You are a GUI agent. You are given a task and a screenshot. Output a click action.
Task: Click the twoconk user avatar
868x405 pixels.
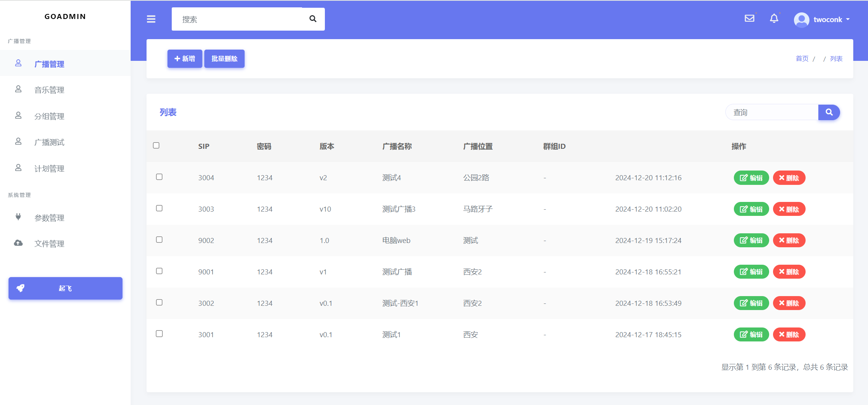pos(801,19)
